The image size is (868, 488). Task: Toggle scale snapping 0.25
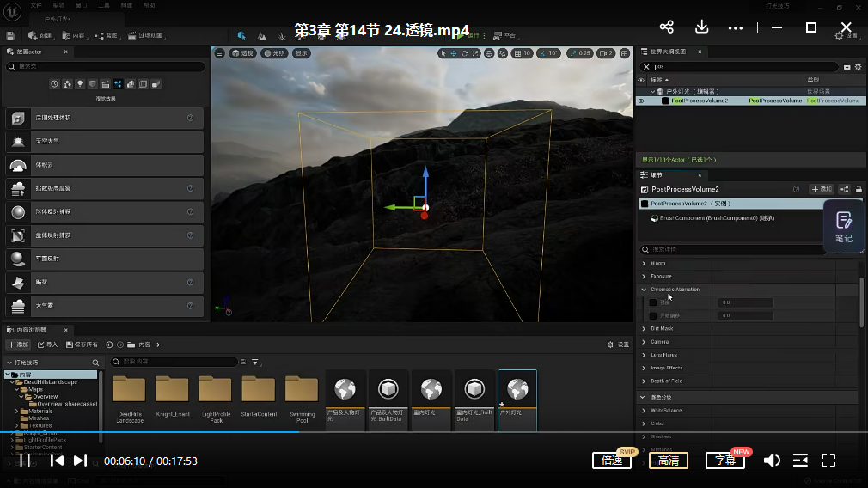(x=579, y=53)
